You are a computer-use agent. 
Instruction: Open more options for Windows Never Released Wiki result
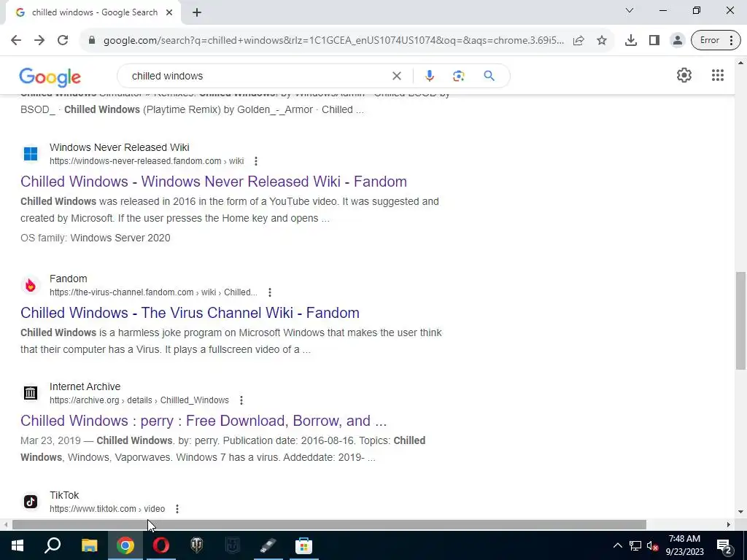pos(256,161)
